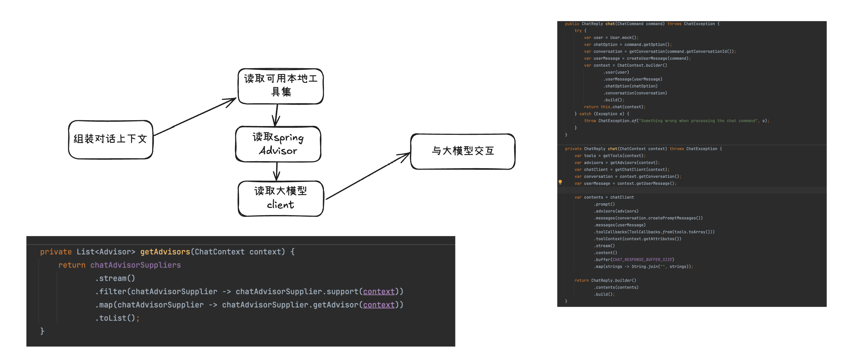
Task: Select the 组装对话上下文 box
Action: pos(110,139)
